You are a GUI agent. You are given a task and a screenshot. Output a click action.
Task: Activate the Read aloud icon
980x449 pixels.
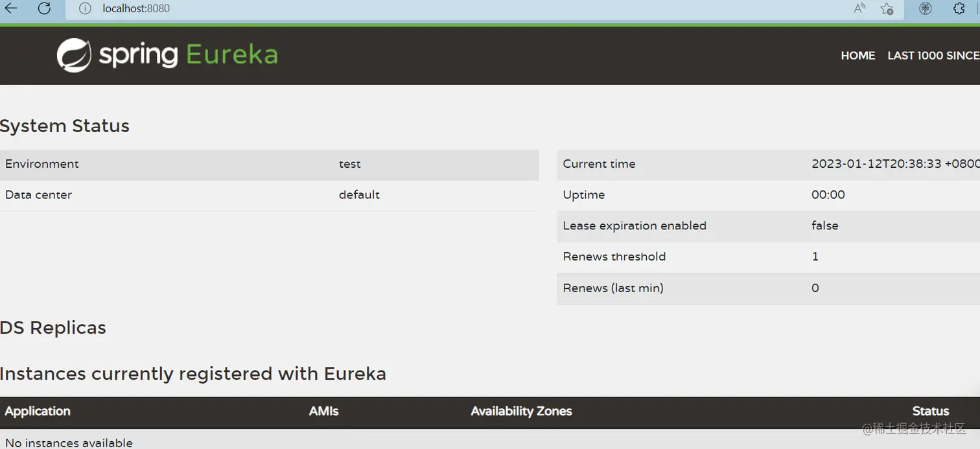click(x=860, y=8)
